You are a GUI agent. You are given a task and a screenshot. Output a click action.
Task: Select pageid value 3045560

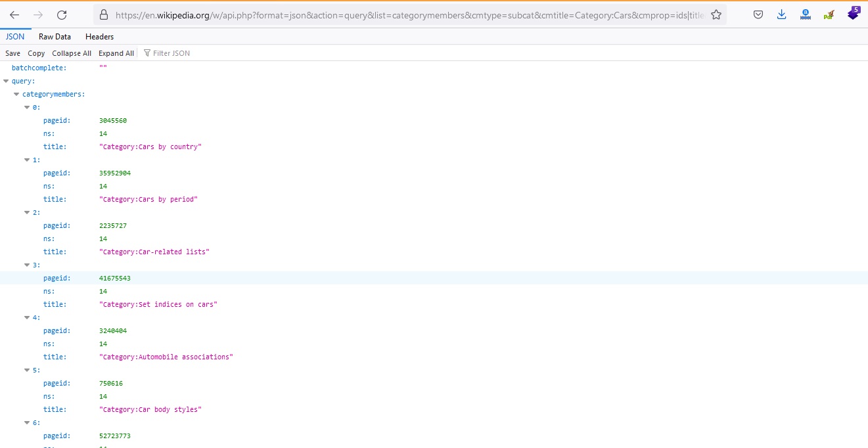tap(113, 121)
